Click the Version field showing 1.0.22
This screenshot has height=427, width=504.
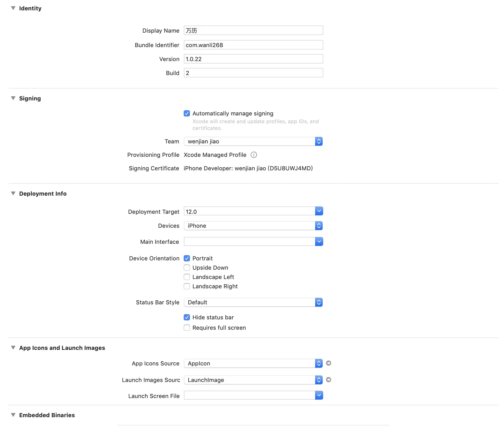tap(253, 59)
